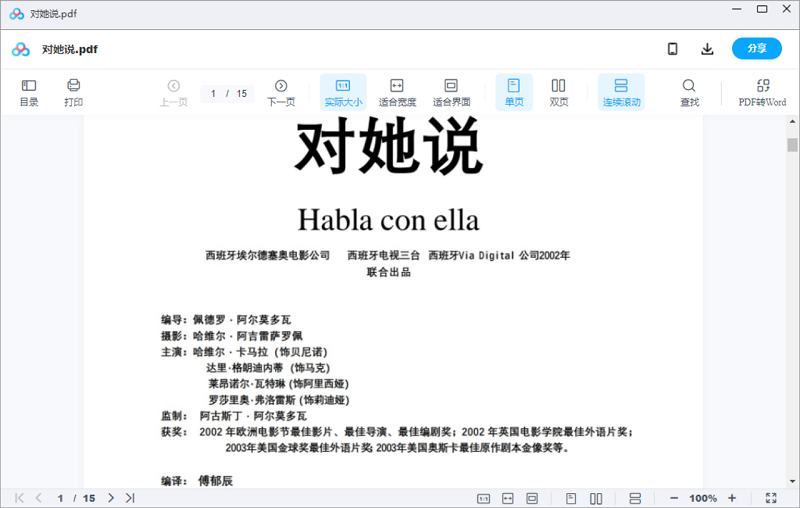
Task: Click the vertical scrollbar thumb
Action: [x=792, y=145]
